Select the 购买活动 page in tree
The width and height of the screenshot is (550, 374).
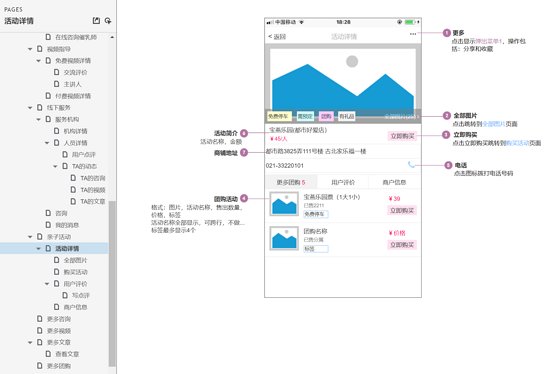(75, 272)
